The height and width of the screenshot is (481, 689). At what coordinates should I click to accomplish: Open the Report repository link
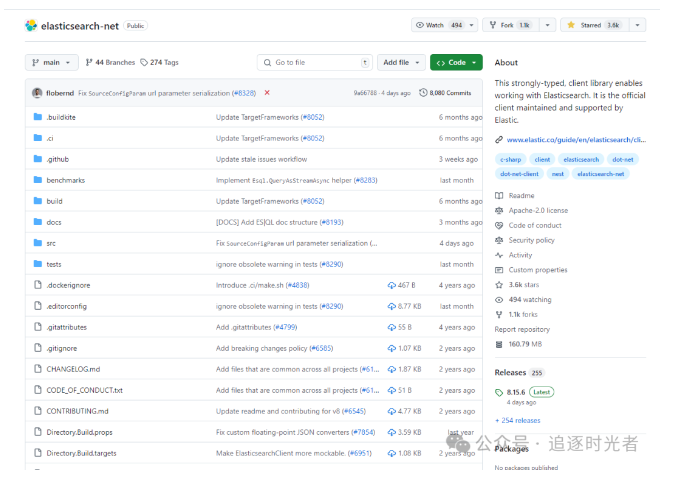pyautogui.click(x=522, y=329)
